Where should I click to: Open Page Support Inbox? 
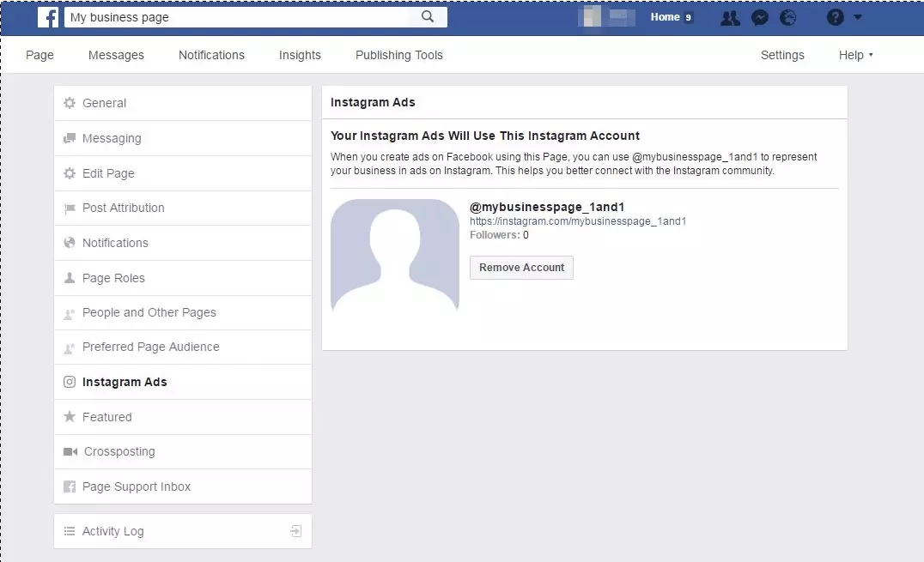point(183,486)
